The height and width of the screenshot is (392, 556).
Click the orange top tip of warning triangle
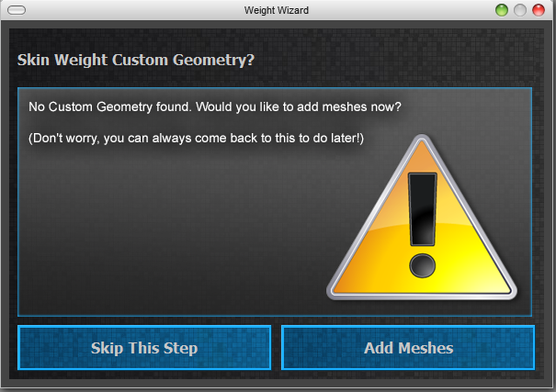[x=422, y=151]
